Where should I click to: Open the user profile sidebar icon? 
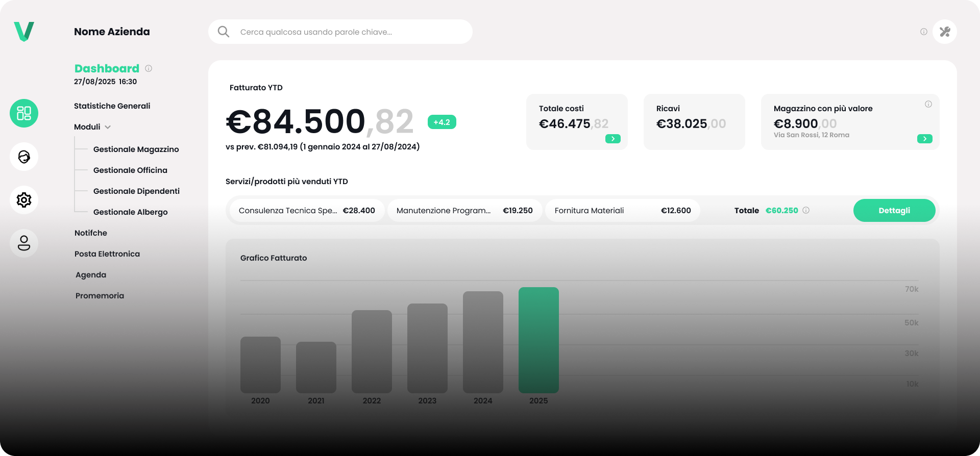tap(24, 243)
